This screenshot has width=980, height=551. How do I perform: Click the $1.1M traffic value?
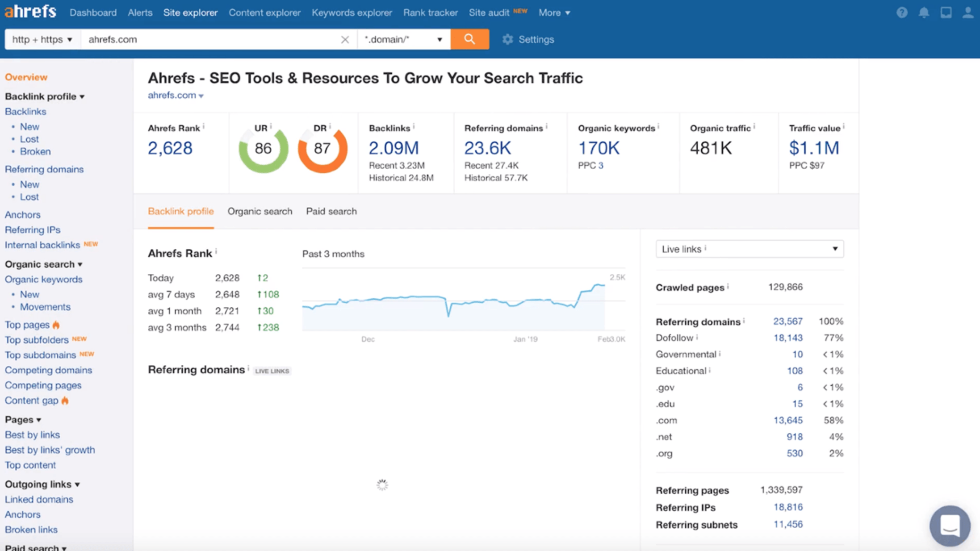point(814,148)
